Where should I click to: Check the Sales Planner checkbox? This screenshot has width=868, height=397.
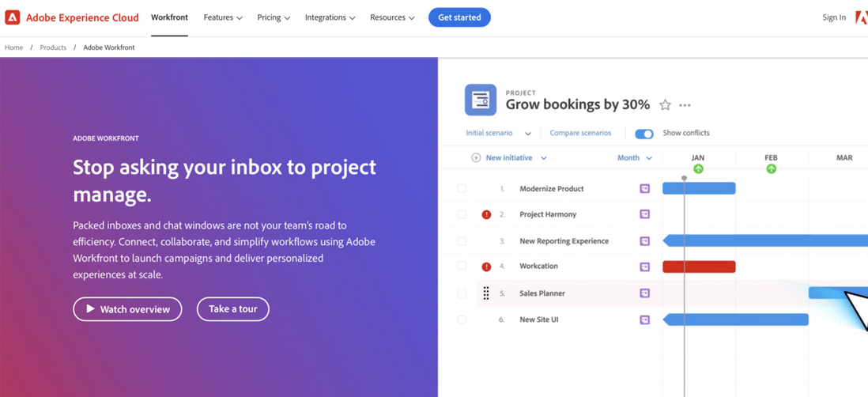462,293
